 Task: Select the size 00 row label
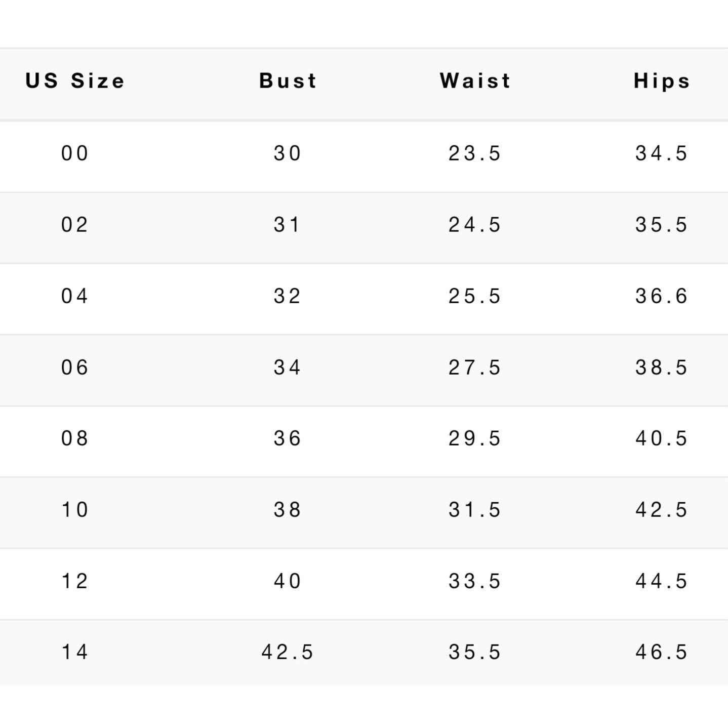click(75, 153)
